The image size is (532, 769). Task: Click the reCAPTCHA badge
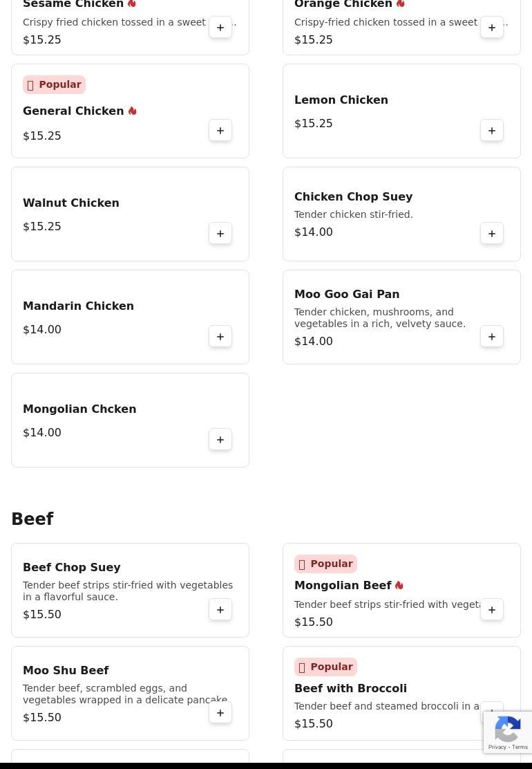(507, 732)
